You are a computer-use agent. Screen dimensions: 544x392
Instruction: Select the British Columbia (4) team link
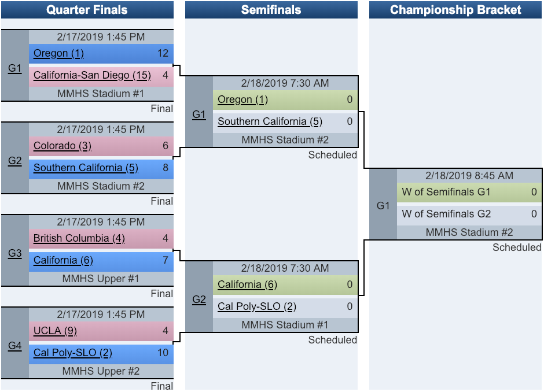click(x=79, y=238)
